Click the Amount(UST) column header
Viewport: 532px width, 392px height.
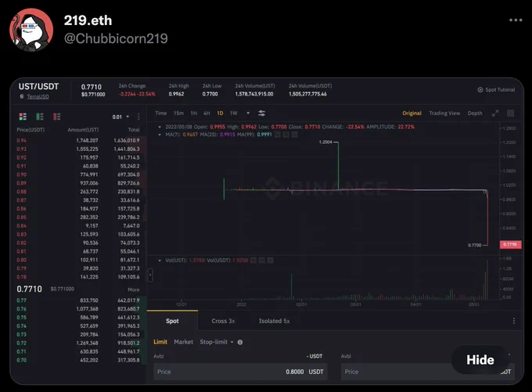pyautogui.click(x=83, y=130)
